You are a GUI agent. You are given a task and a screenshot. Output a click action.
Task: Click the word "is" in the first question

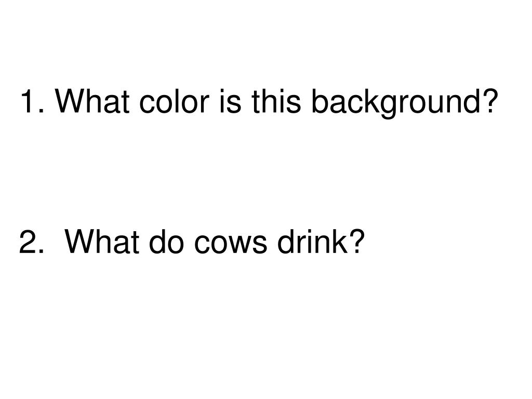230,101
